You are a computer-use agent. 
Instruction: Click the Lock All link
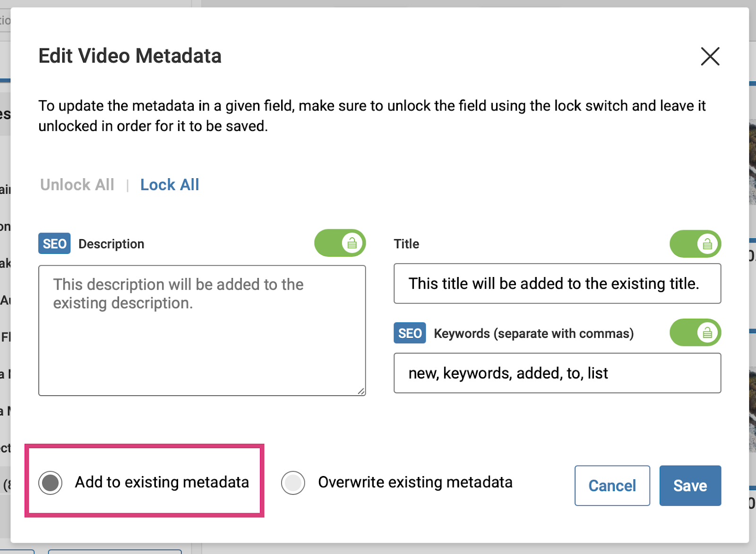coord(170,184)
